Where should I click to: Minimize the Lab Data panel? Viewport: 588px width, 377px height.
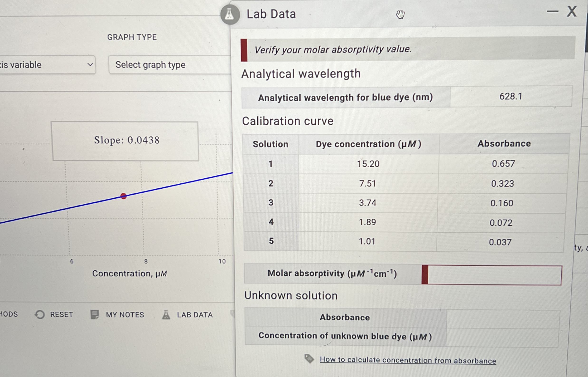[x=553, y=11]
